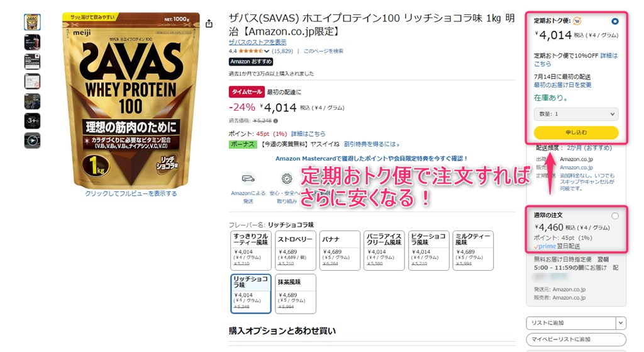Open the video thumbnail with play icon
The image size is (644, 352).
32,140
